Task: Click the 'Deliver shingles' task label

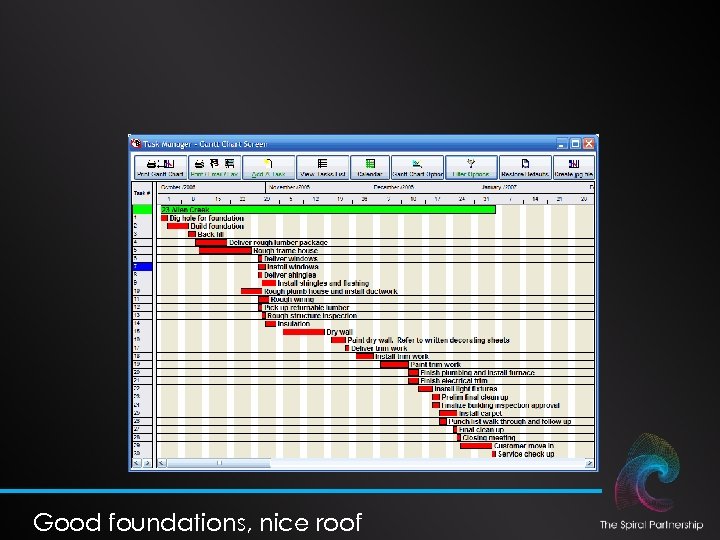Action: (290, 275)
